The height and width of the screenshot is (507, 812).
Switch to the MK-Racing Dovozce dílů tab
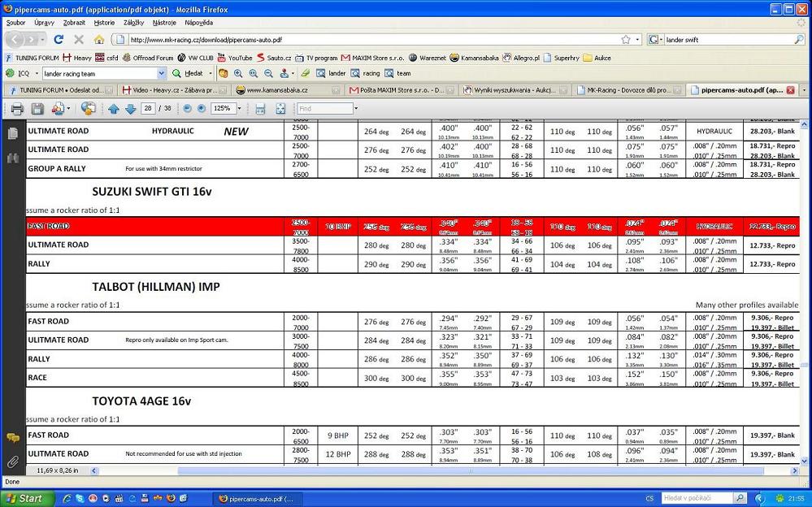(628, 90)
